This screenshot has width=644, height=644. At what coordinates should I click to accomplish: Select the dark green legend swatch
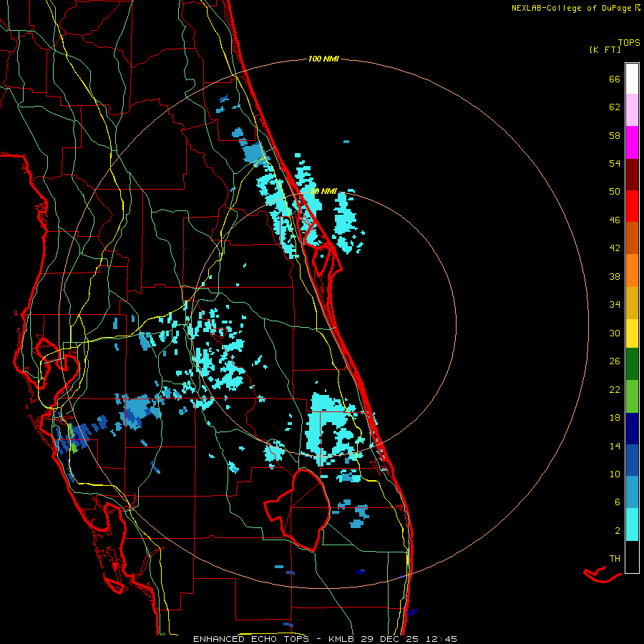(x=632, y=364)
